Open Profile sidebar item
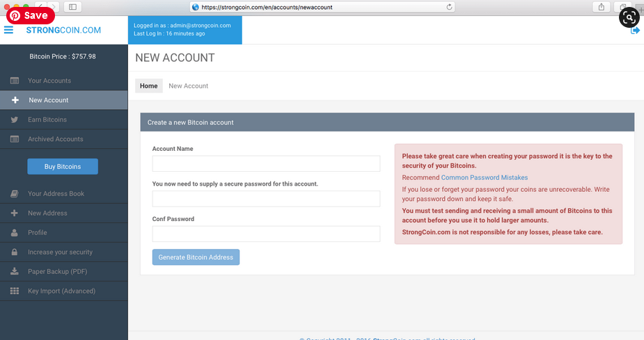The image size is (644, 340). [63, 232]
